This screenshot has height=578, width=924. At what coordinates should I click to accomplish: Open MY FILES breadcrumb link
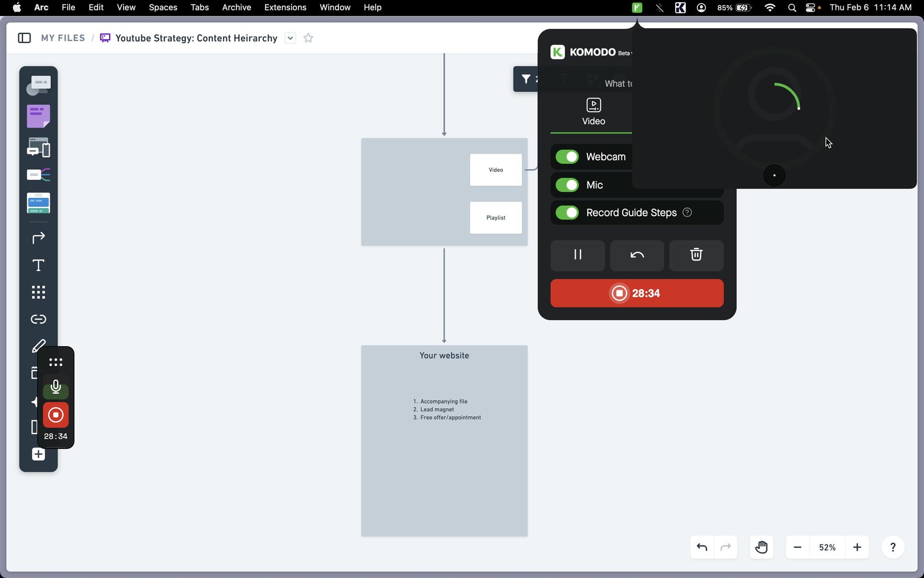[x=63, y=38]
